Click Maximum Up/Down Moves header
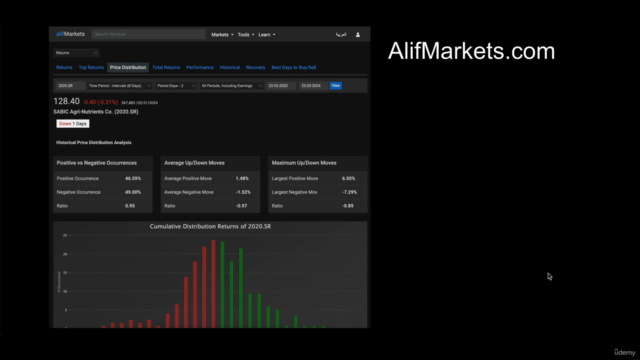This screenshot has width=640, height=360. click(x=304, y=163)
